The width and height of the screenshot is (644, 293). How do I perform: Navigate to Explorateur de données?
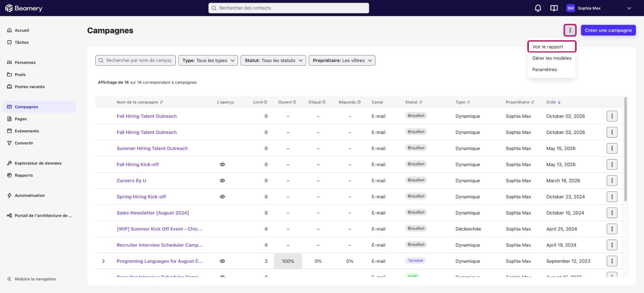point(39,163)
